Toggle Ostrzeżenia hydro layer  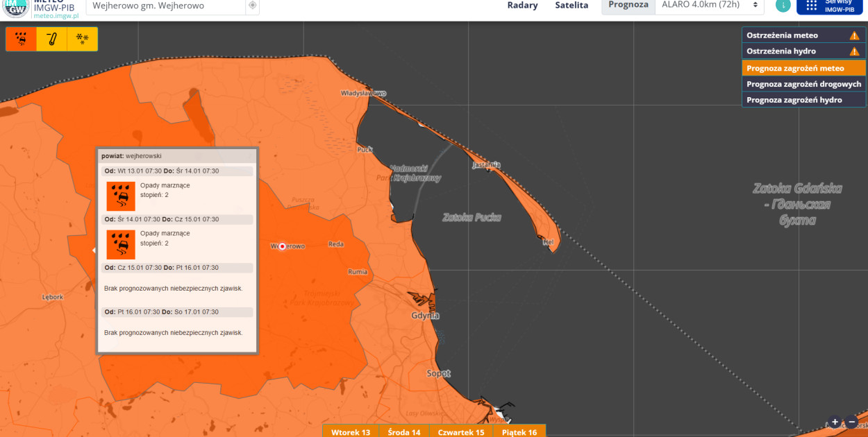[803, 51]
